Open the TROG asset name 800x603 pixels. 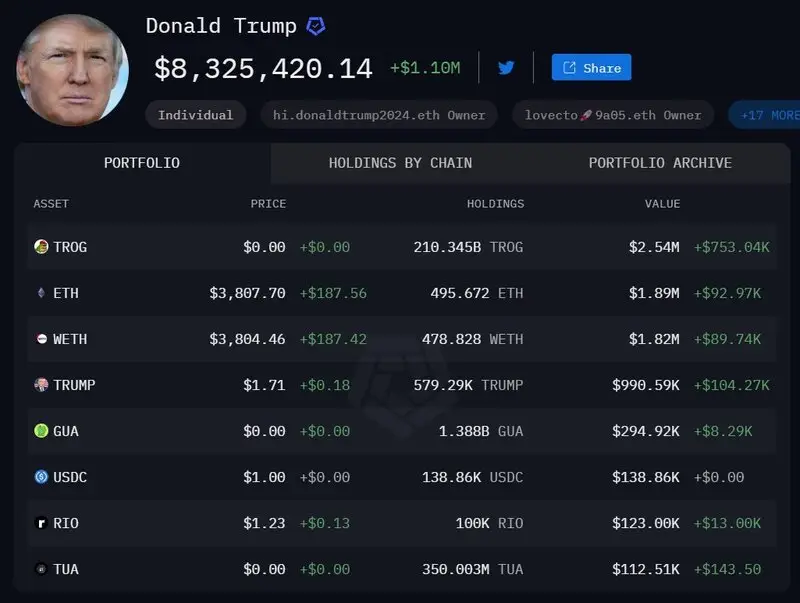point(70,247)
